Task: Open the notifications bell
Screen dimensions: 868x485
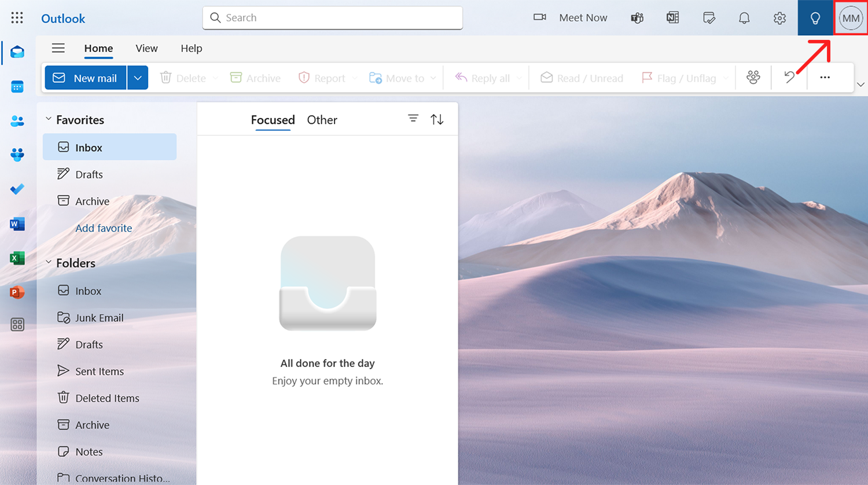Action: click(744, 18)
